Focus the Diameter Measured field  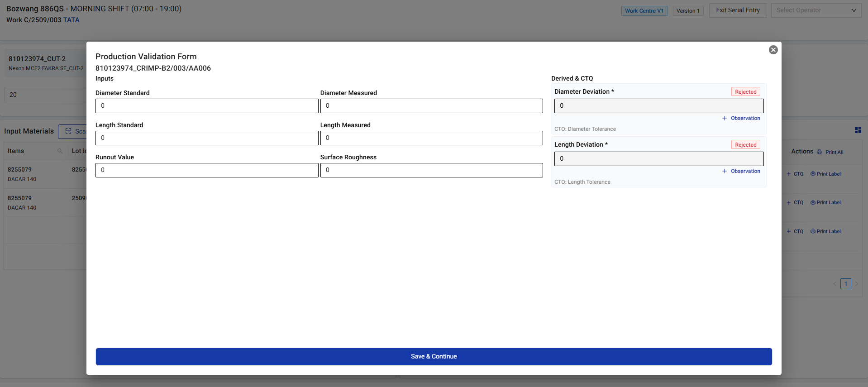click(431, 106)
